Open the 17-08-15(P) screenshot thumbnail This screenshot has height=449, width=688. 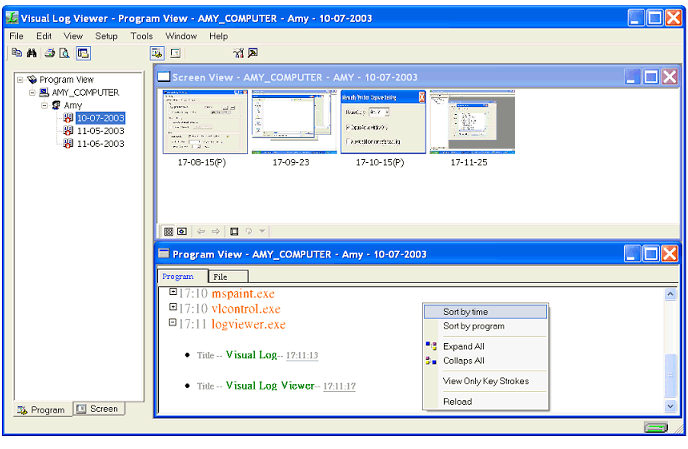[205, 122]
